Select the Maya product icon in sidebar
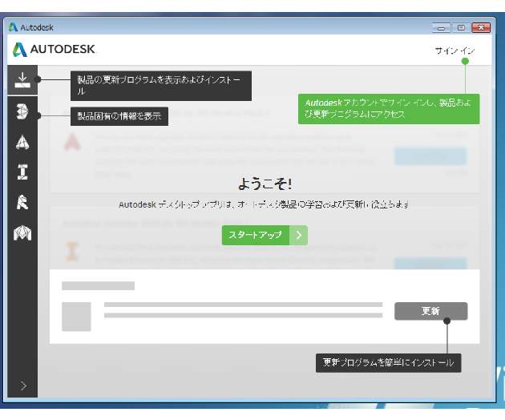This screenshot has height=420, width=505. coord(22,233)
